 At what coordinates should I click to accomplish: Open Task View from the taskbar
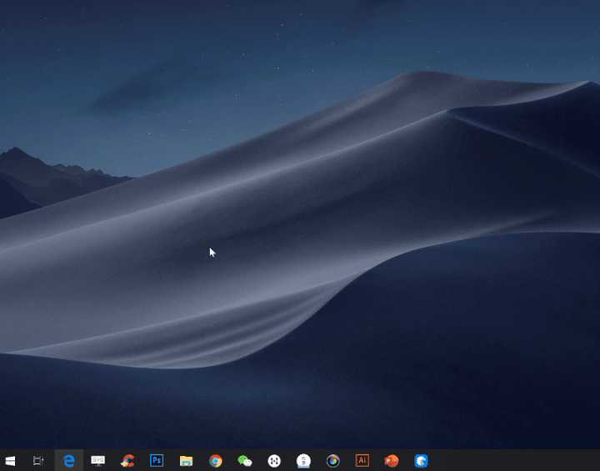(x=38, y=461)
